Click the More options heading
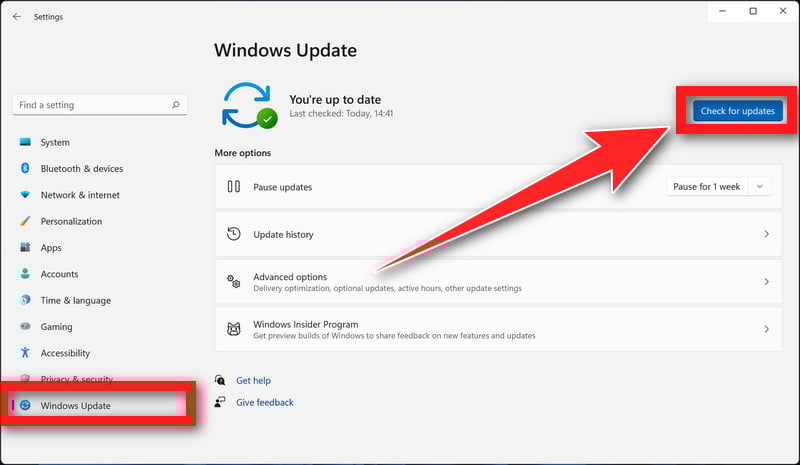 pyautogui.click(x=243, y=153)
